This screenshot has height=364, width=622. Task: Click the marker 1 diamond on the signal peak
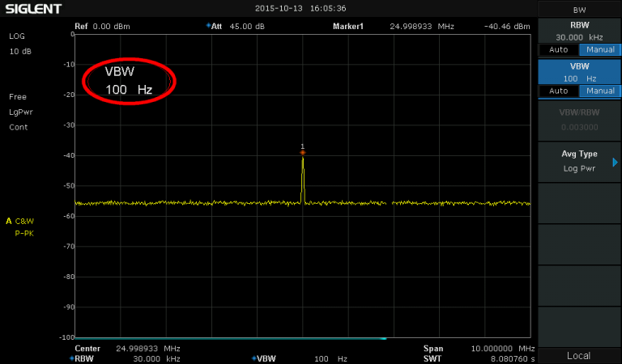303,152
